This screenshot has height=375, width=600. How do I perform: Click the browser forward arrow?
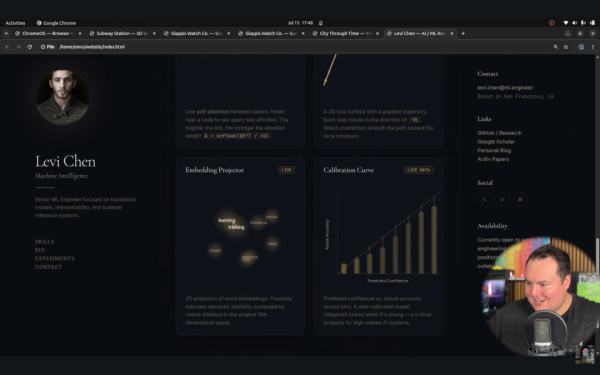pyautogui.click(x=18, y=47)
